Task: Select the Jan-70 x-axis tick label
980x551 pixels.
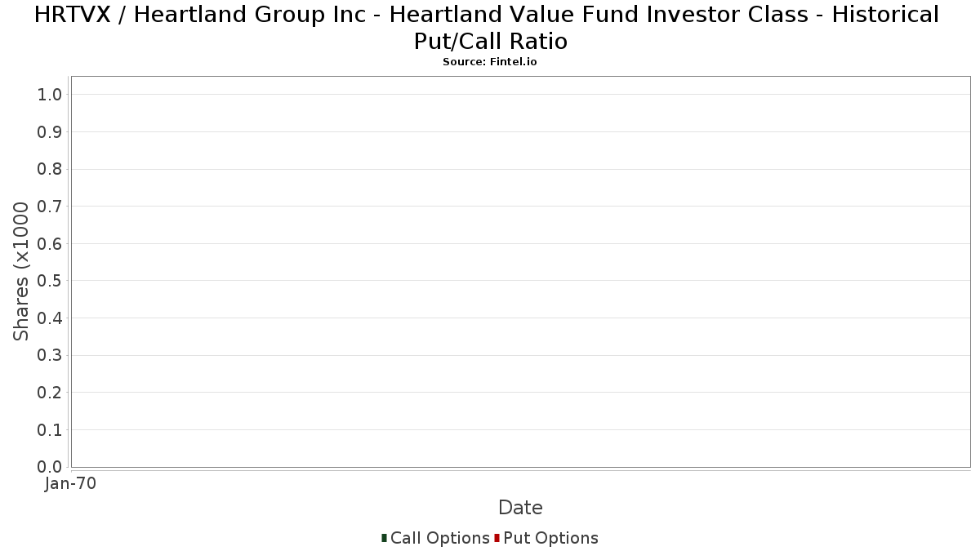Action: (x=71, y=484)
